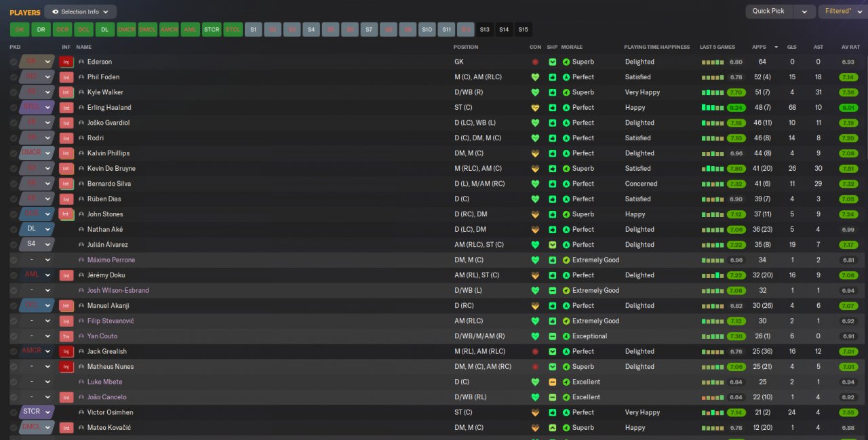The image size is (868, 440).
Task: Click Luke Mbete's yellow sharpness icon
Action: tap(552, 382)
